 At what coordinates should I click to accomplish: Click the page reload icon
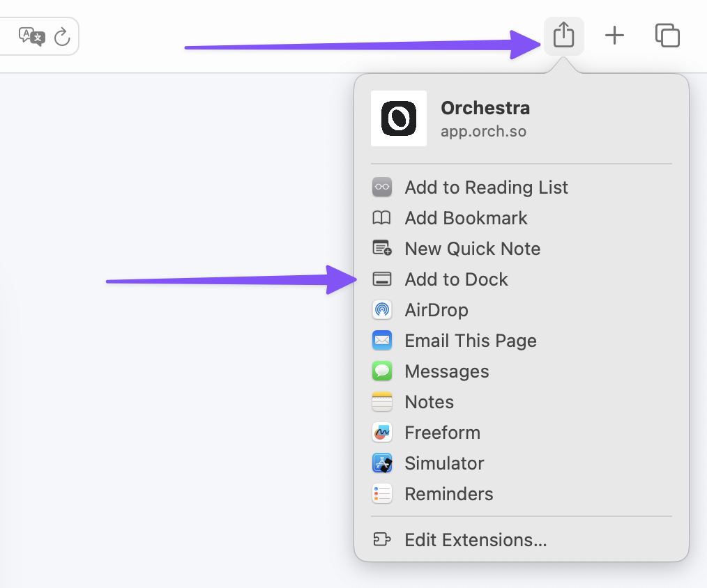click(x=63, y=36)
